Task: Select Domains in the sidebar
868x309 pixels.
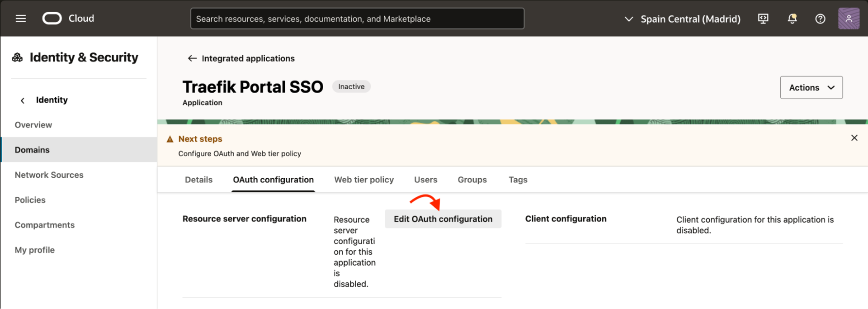Action: pos(79,150)
